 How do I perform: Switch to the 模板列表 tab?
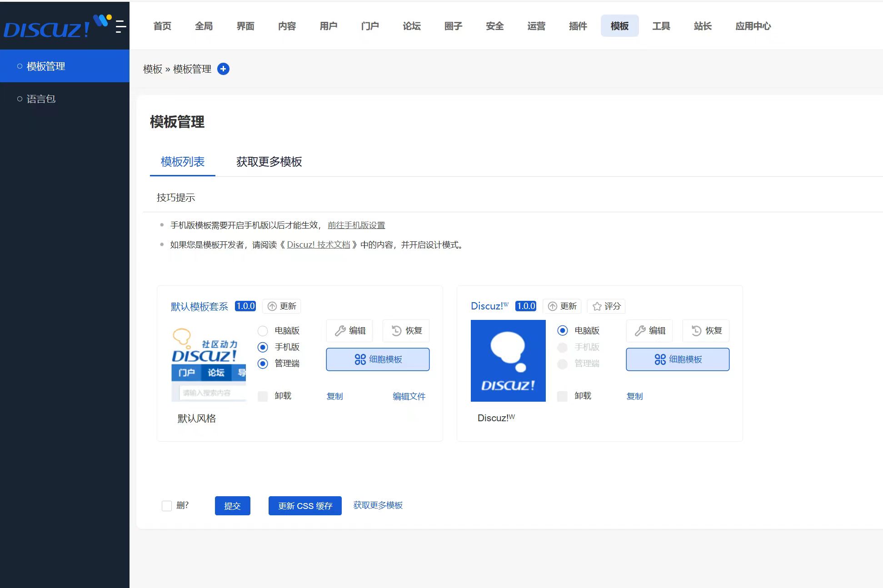[x=183, y=162]
